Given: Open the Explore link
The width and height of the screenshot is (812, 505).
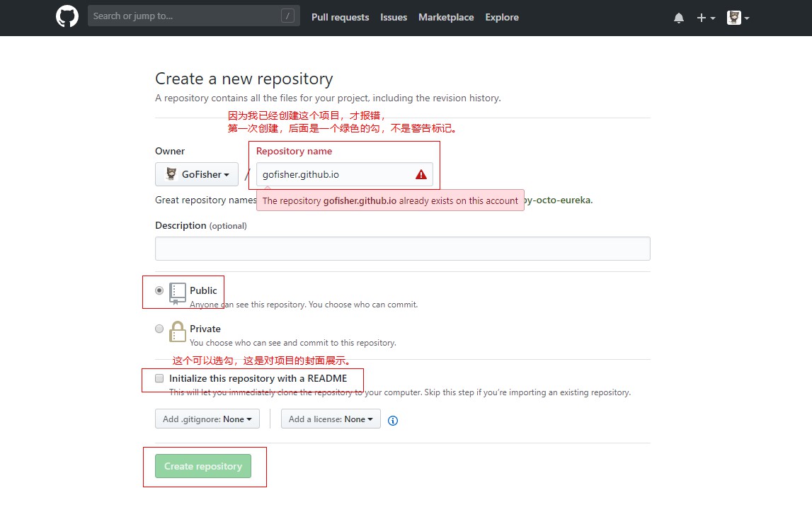Looking at the screenshot, I should 502,17.
